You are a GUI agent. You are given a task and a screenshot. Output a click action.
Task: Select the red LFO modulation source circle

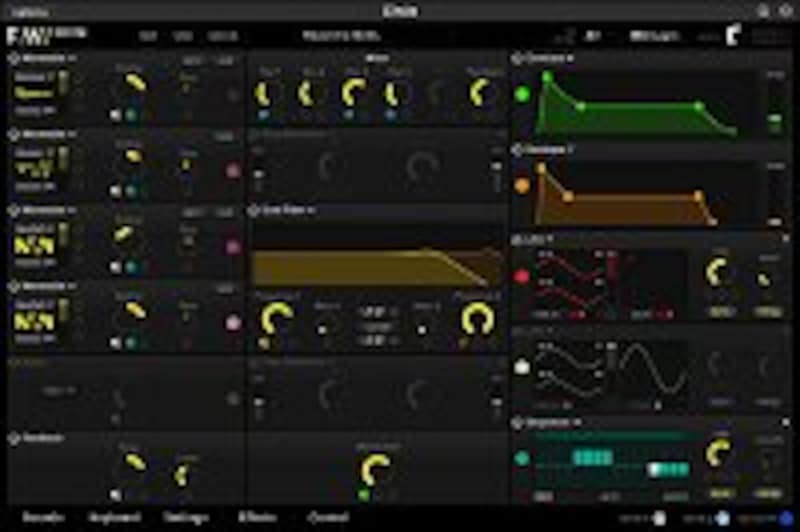(x=522, y=277)
